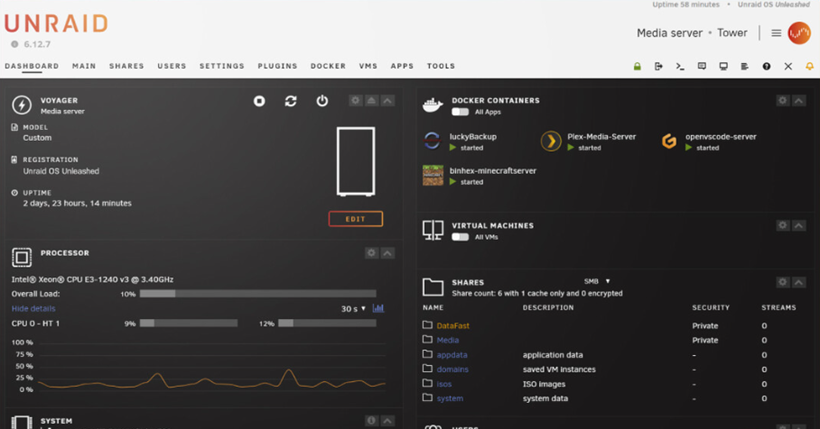Open the system log icon
The width and height of the screenshot is (820, 429).
[x=745, y=66]
